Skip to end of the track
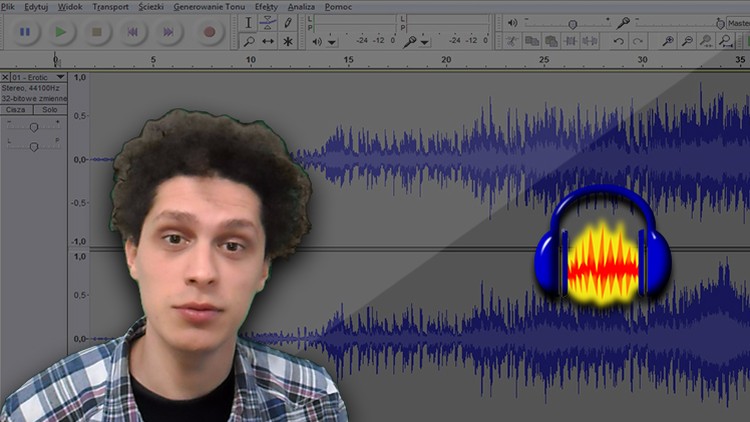Screen dimensions: 750x422 (x=168, y=32)
